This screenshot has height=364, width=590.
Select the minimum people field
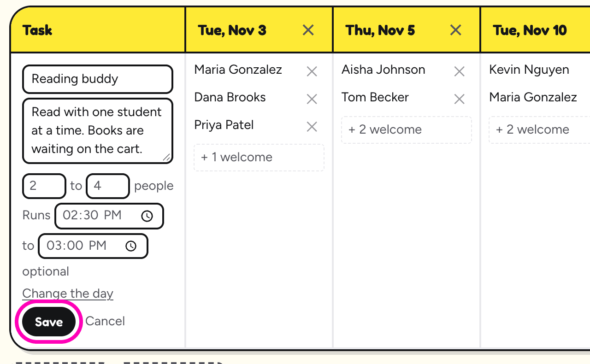point(44,186)
